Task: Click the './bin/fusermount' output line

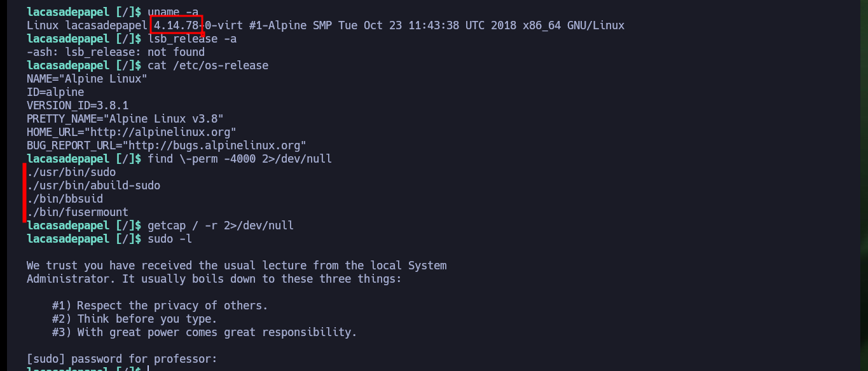Action: coord(78,212)
